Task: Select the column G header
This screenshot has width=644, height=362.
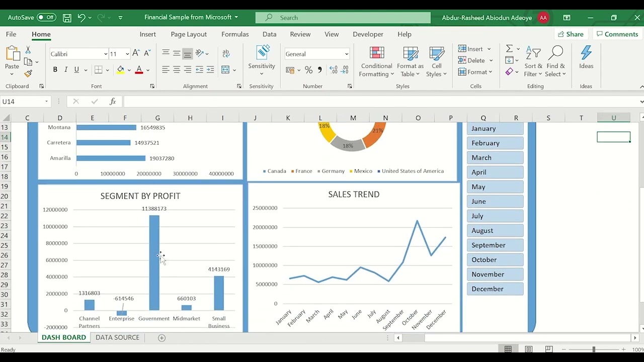Action: (x=157, y=118)
